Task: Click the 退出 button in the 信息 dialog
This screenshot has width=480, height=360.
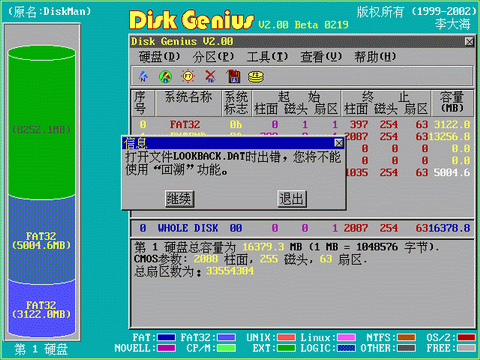Action: coord(292,199)
